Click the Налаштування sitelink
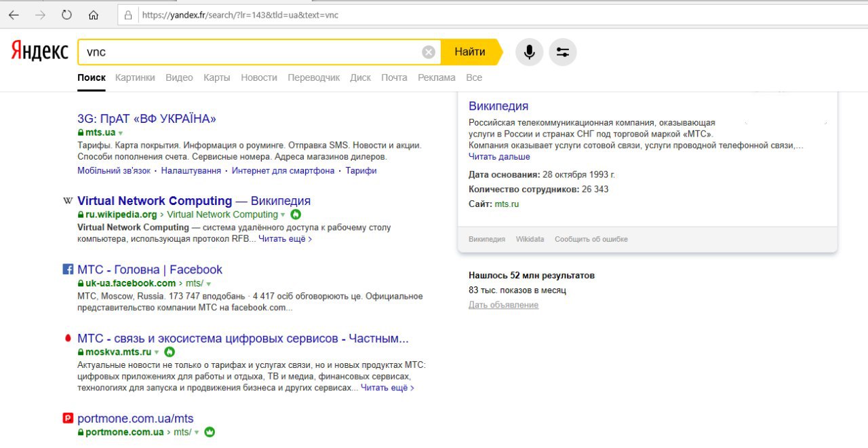 click(x=191, y=170)
